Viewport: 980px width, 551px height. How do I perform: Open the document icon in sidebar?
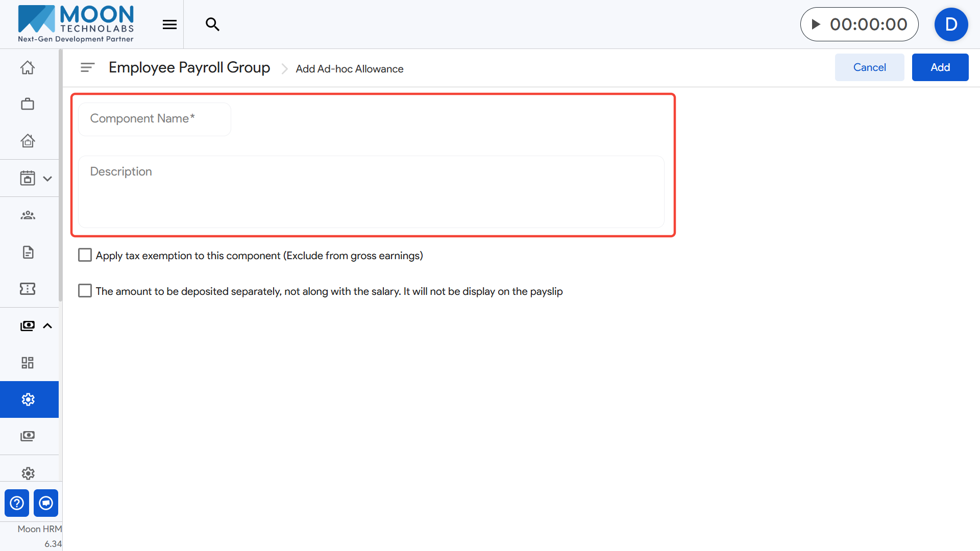coord(28,252)
